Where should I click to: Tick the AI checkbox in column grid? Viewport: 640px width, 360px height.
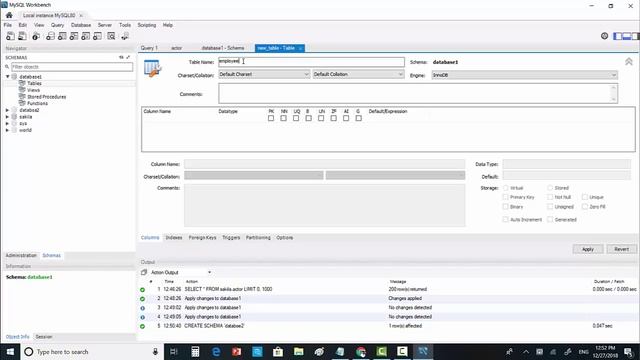346,118
